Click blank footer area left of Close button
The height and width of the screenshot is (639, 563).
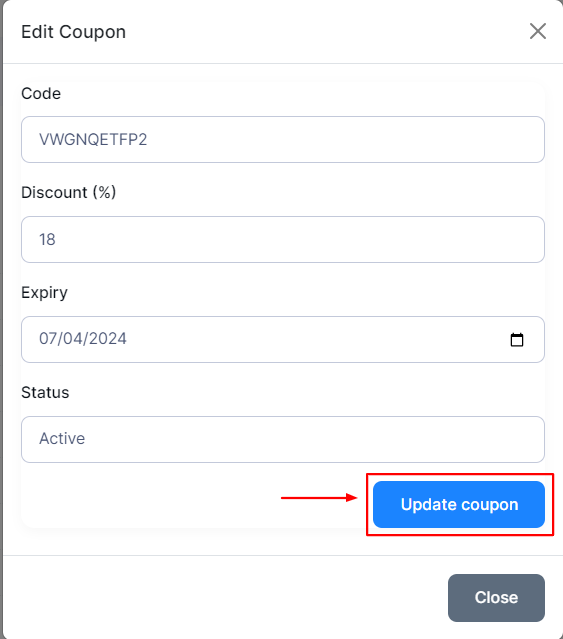click(x=224, y=598)
